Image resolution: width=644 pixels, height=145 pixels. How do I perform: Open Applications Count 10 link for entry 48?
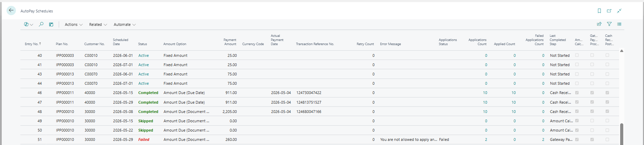pos(485,112)
